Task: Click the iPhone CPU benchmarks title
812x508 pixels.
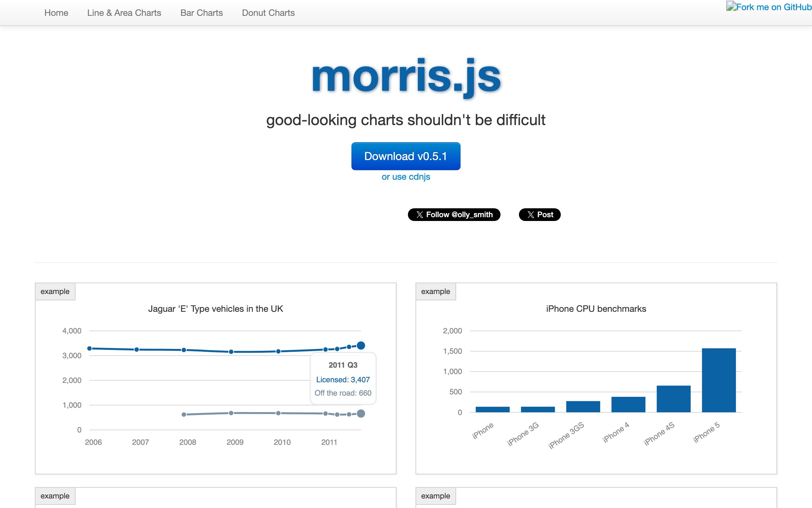Action: pyautogui.click(x=596, y=309)
